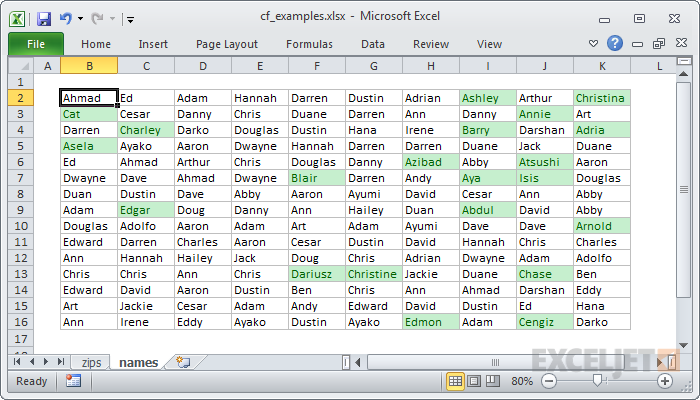This screenshot has width=700, height=400.
Task: Switch to the Data tab
Action: tap(373, 44)
